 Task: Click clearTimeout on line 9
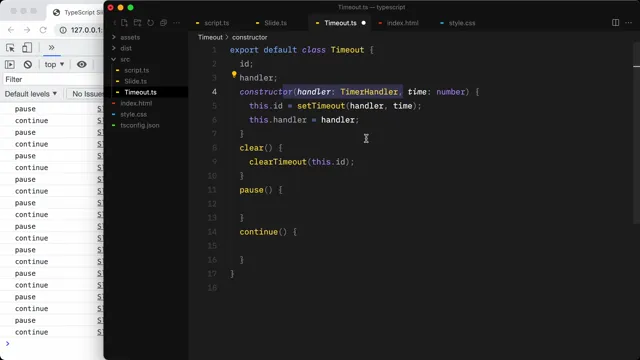278,162
